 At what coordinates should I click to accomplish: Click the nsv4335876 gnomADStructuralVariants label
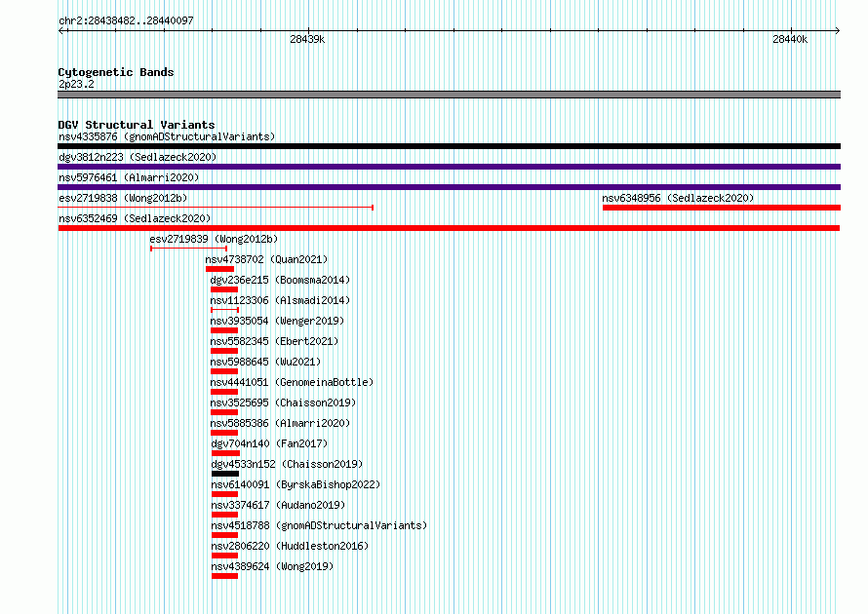(167, 136)
